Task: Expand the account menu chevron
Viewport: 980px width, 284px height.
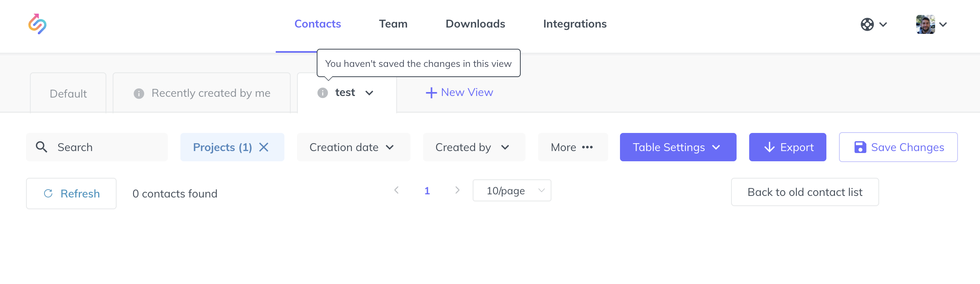Action: 943,24
